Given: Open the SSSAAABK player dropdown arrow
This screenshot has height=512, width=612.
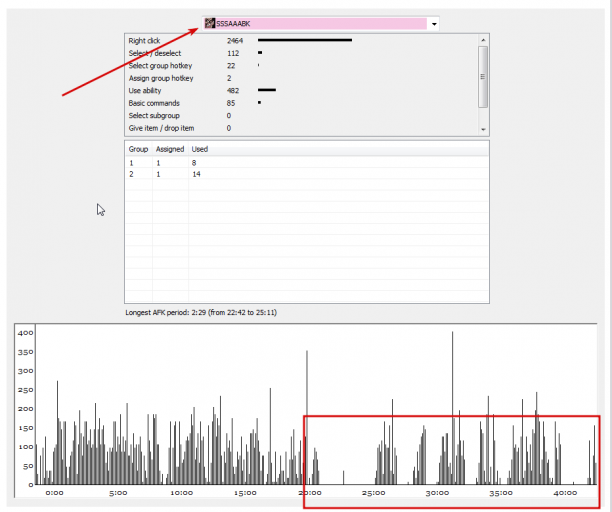Looking at the screenshot, I should pyautogui.click(x=434, y=24).
